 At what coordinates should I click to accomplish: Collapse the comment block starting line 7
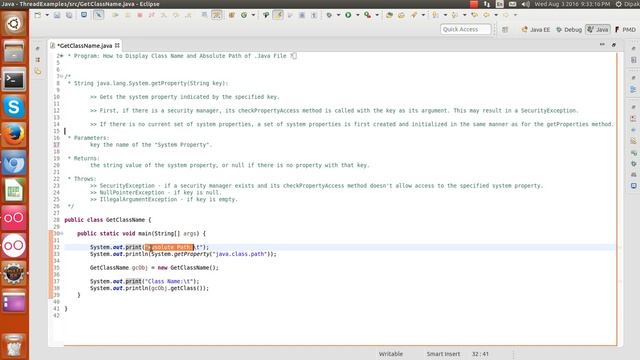coord(62,76)
